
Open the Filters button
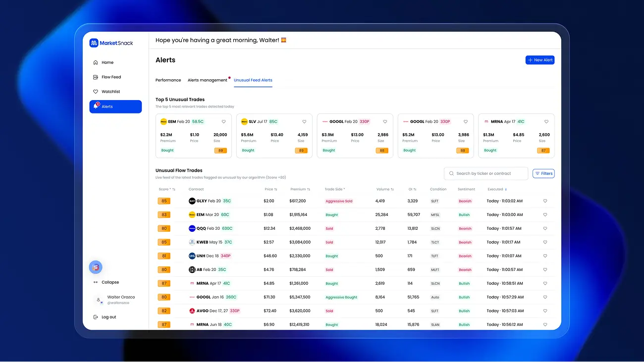[x=543, y=173]
